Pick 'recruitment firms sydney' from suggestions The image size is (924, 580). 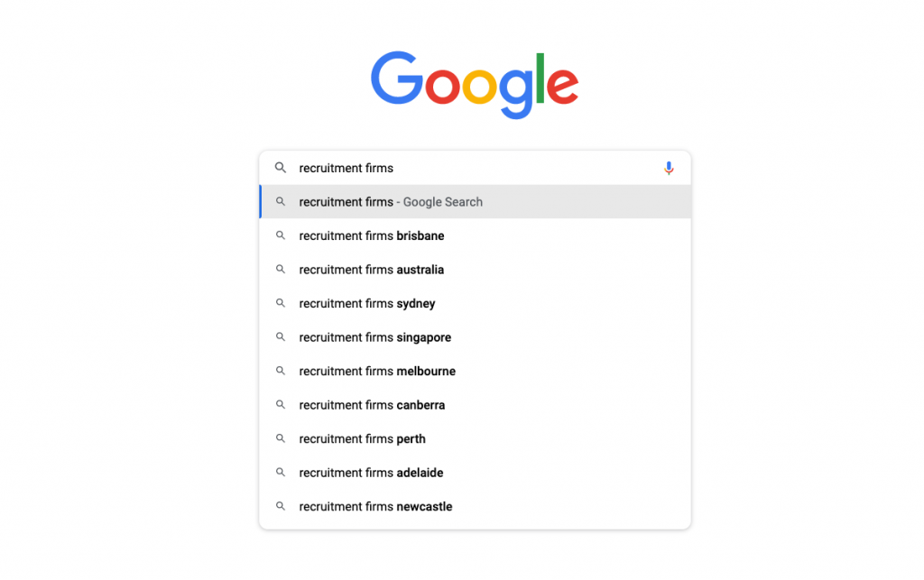(x=475, y=303)
